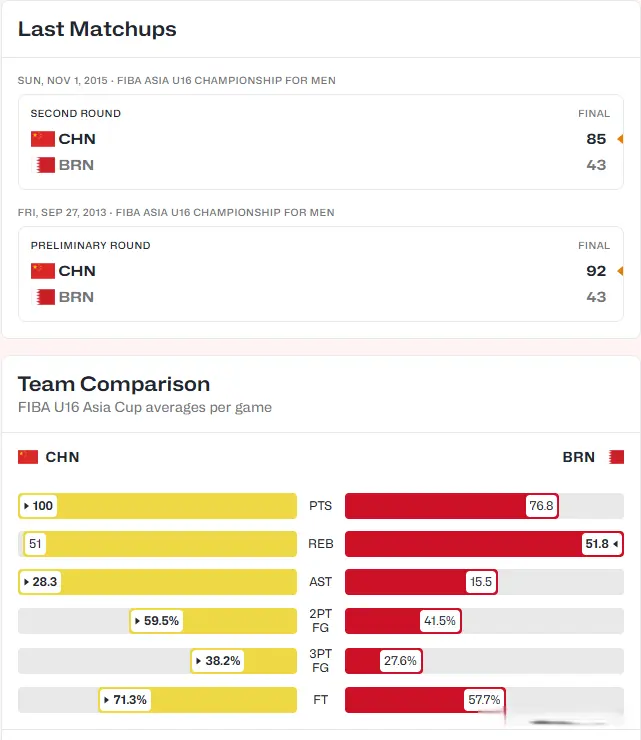Click the Team Comparison heading
The width and height of the screenshot is (641, 740).
click(x=114, y=384)
